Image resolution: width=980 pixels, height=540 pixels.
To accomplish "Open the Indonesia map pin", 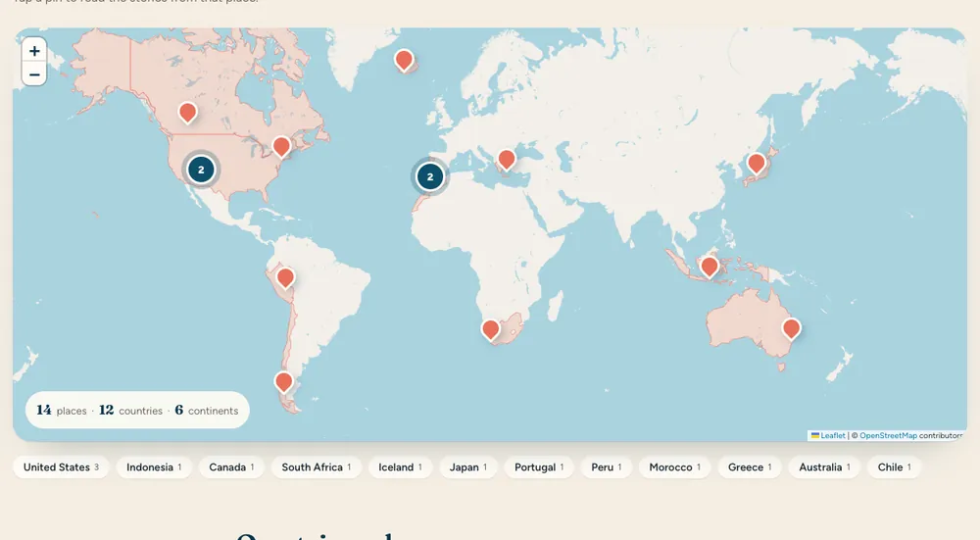I will point(710,267).
